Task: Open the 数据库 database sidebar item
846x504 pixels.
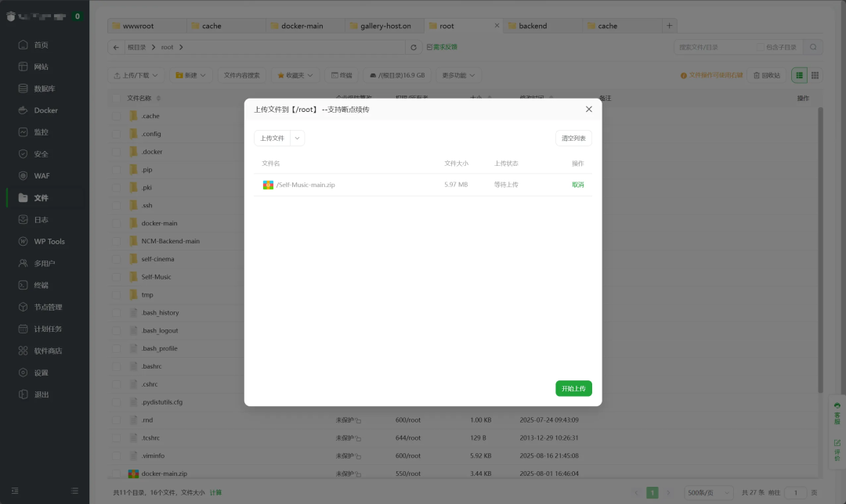Action: tap(44, 88)
